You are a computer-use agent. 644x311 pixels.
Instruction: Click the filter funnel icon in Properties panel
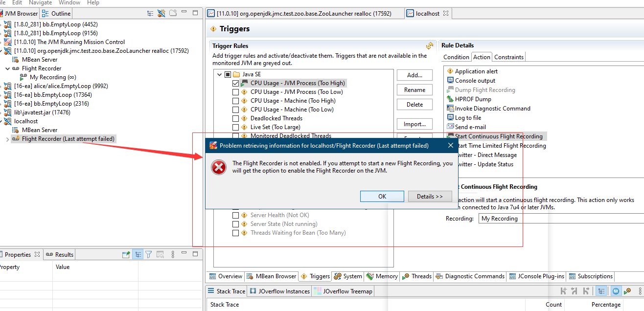pos(149,254)
